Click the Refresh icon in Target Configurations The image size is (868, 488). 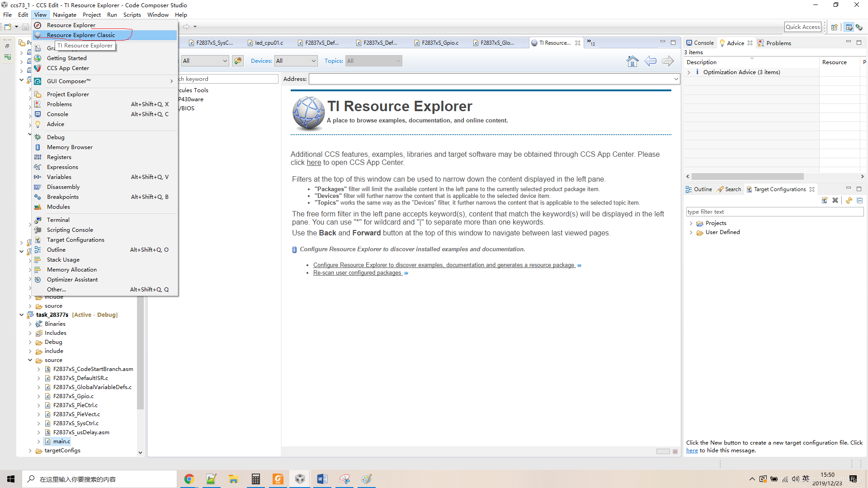[849, 200]
